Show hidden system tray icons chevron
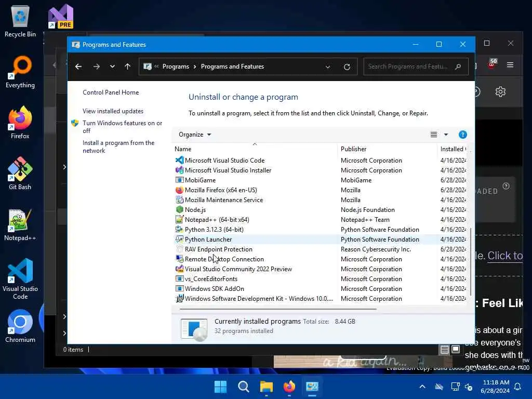 click(x=422, y=387)
